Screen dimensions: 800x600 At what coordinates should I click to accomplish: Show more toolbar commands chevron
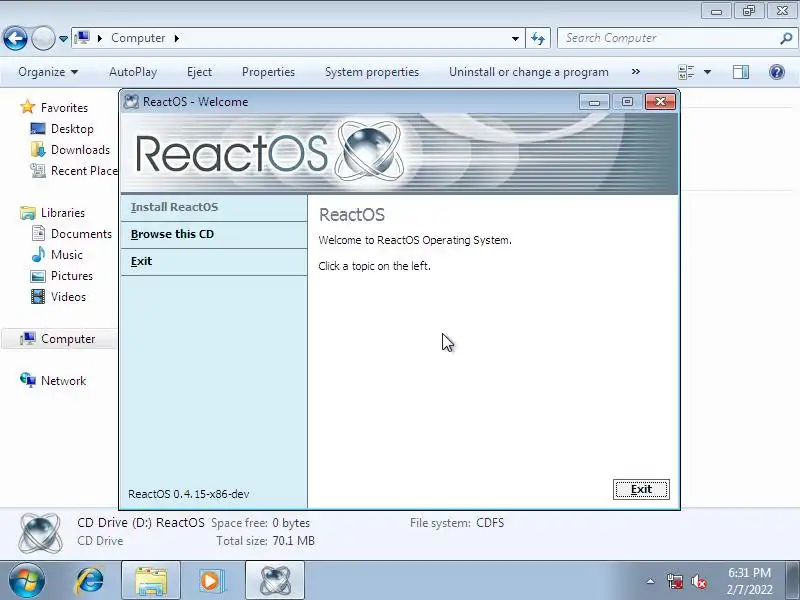click(636, 72)
